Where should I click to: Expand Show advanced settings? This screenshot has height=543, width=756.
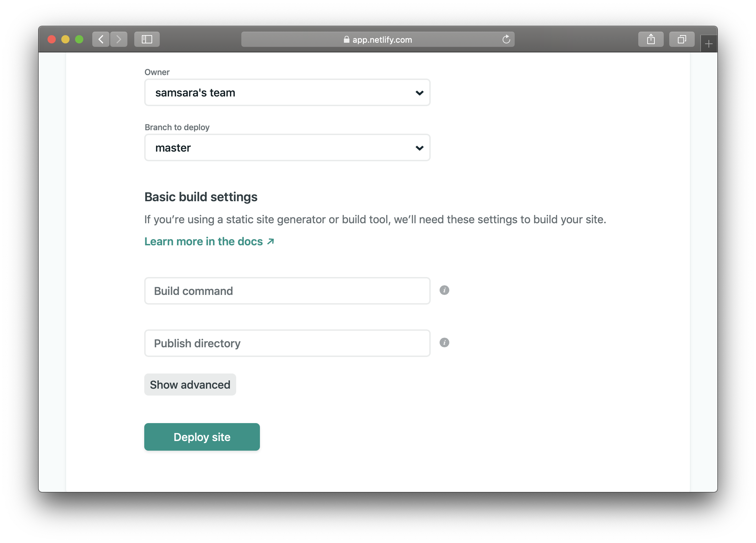[x=190, y=385]
